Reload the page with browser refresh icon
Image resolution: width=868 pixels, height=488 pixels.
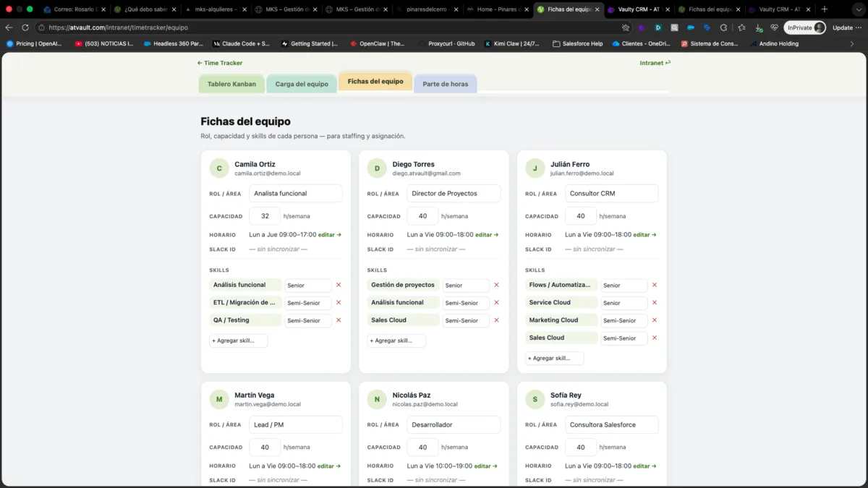click(x=25, y=27)
